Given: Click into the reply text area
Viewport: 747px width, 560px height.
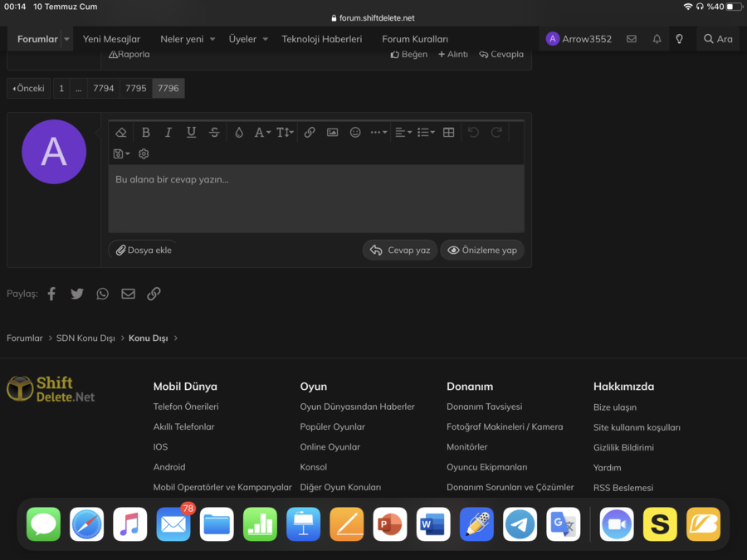Looking at the screenshot, I should 315,199.
